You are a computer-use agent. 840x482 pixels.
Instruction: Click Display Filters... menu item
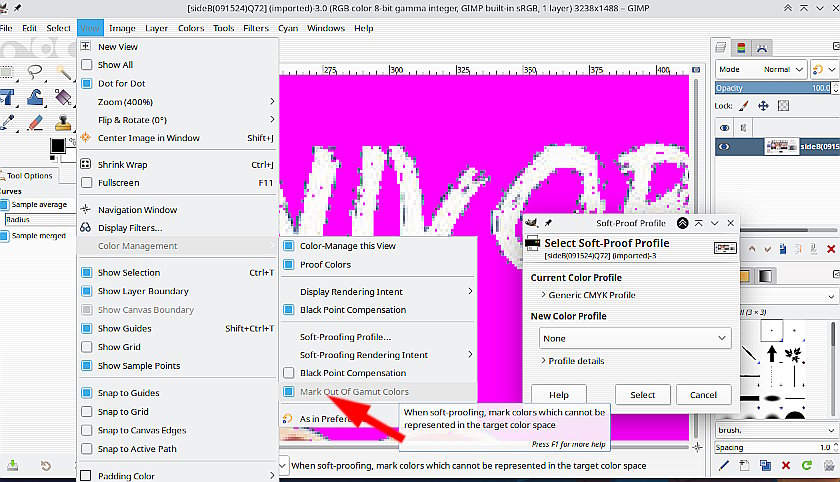click(130, 228)
